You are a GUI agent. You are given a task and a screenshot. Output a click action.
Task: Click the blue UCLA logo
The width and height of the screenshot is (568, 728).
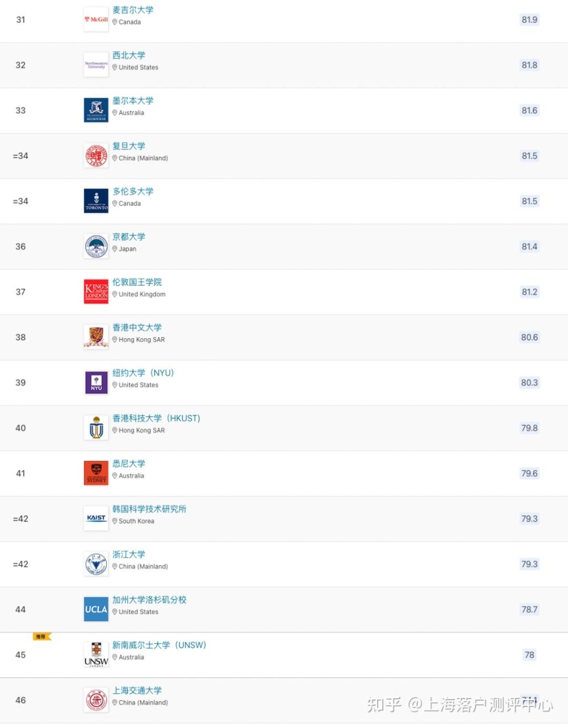96,609
